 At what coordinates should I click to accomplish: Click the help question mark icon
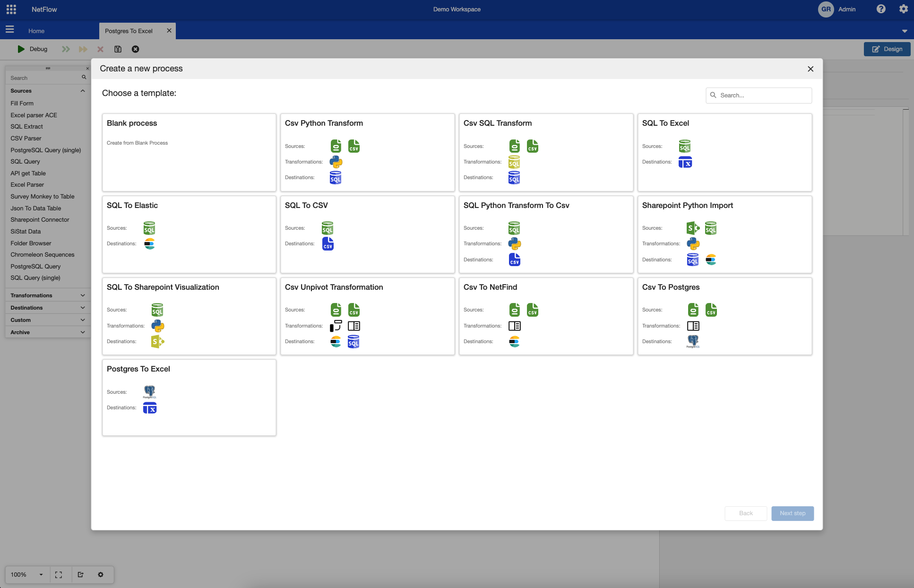pyautogui.click(x=881, y=9)
